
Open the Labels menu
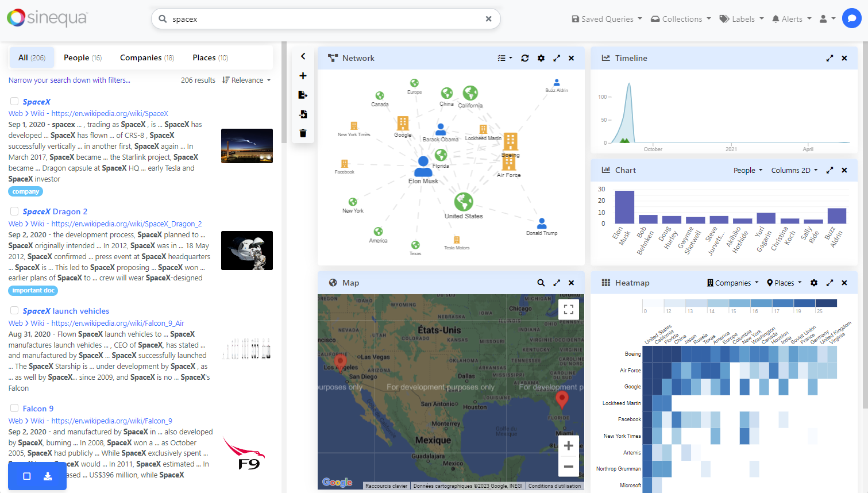741,18
